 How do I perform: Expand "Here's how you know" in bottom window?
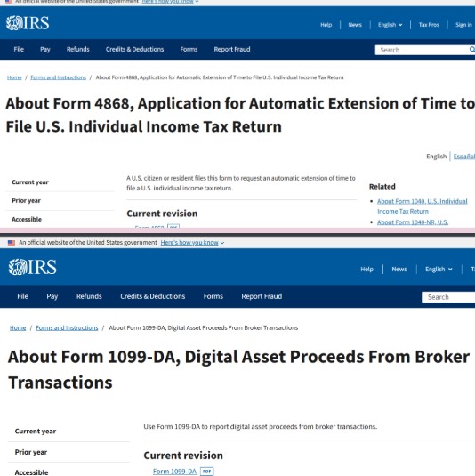(x=192, y=243)
